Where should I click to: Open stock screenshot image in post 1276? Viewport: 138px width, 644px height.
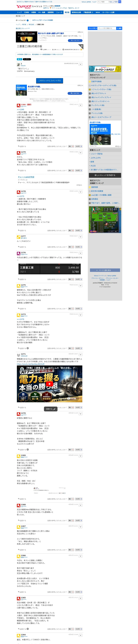[x=50, y=269]
